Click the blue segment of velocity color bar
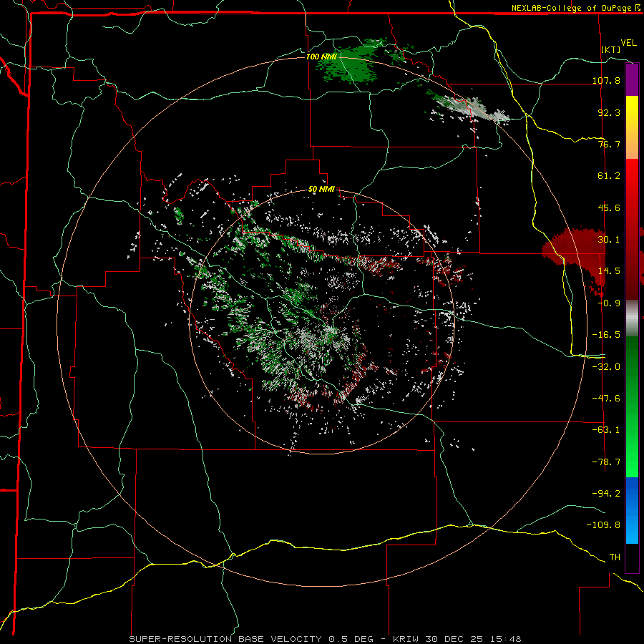Viewport: 644px width, 644px height. (632, 510)
